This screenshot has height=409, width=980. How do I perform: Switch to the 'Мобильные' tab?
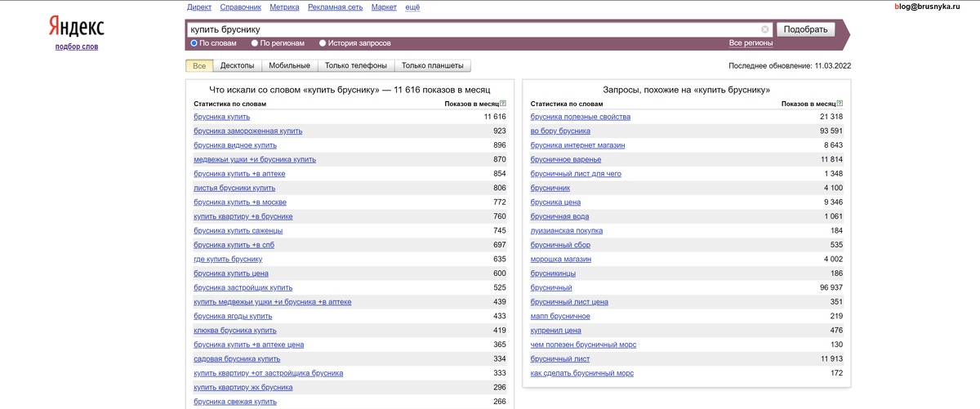click(289, 66)
